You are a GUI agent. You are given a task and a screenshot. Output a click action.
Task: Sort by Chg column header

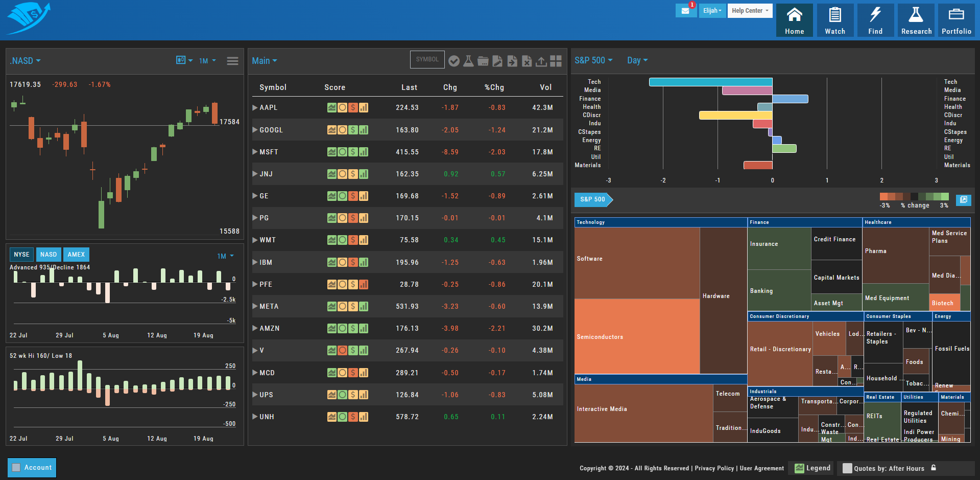(450, 87)
